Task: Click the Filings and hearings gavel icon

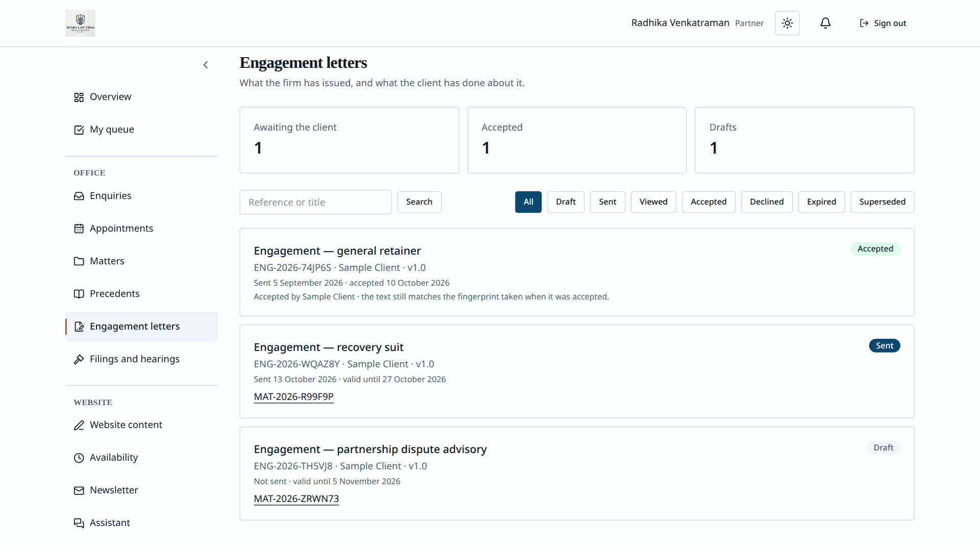Action: click(x=79, y=359)
